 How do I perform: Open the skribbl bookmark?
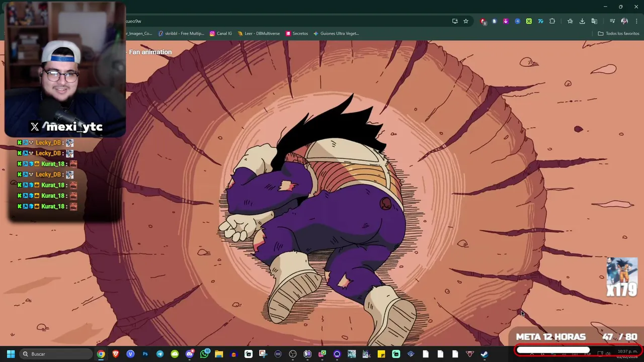tap(181, 33)
